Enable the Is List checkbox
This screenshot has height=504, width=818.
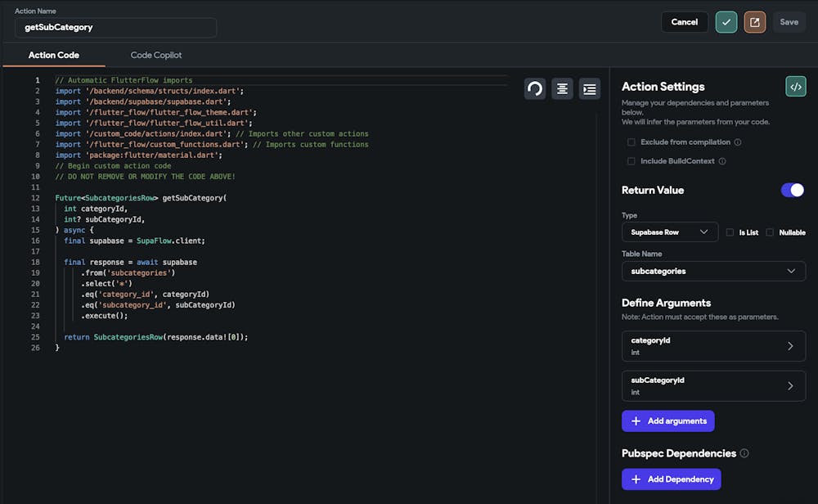[x=728, y=232]
